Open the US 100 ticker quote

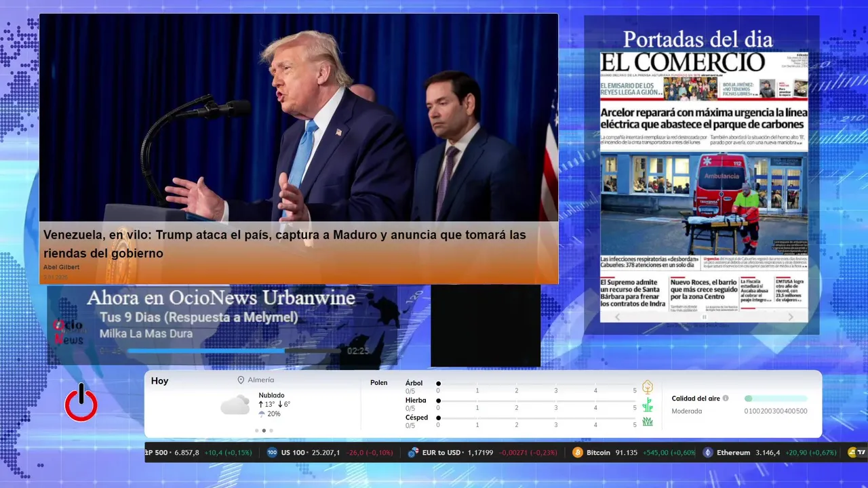(x=330, y=452)
